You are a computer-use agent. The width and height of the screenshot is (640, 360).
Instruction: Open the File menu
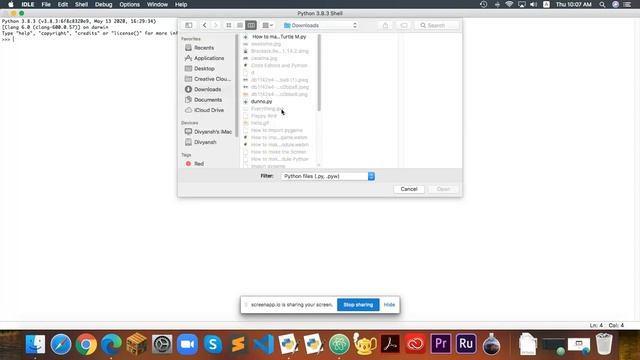[x=46, y=4]
